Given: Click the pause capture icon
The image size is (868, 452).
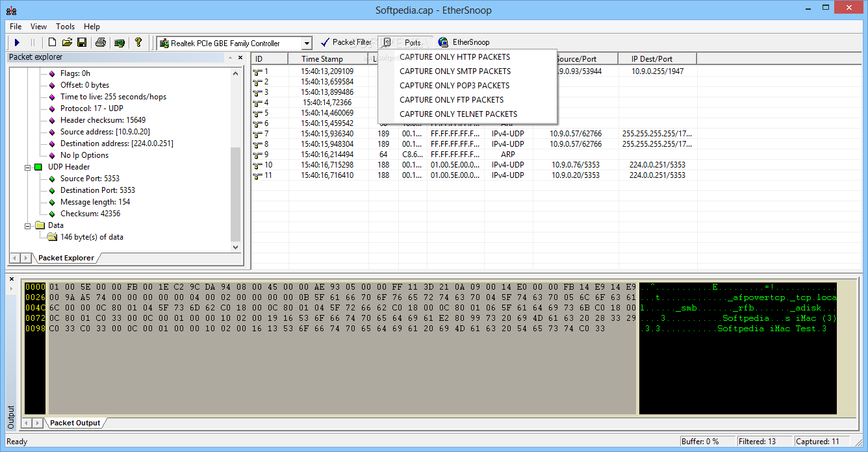Looking at the screenshot, I should [x=32, y=43].
